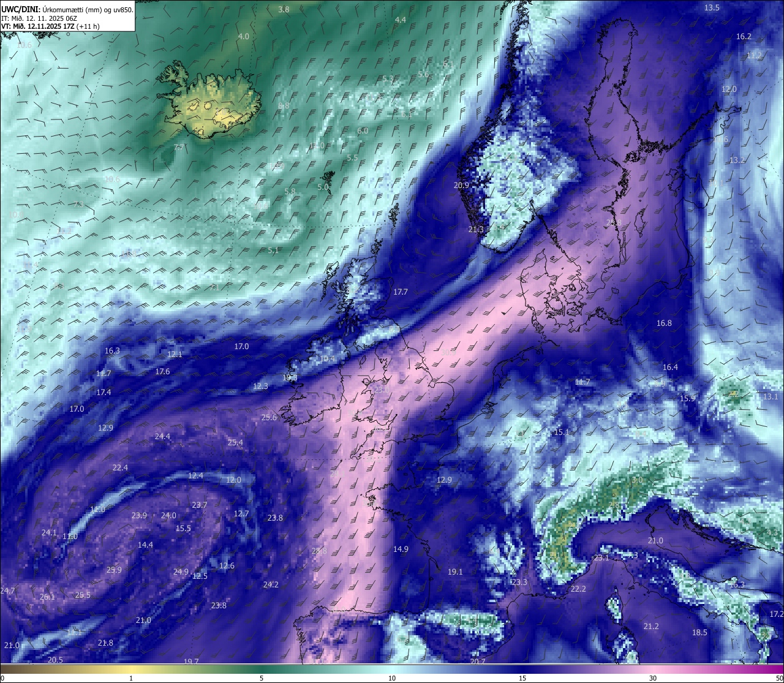This screenshot has height=683, width=784.
Task: Click the map value '15.5' in the Atlantic low
Action: click(x=183, y=529)
